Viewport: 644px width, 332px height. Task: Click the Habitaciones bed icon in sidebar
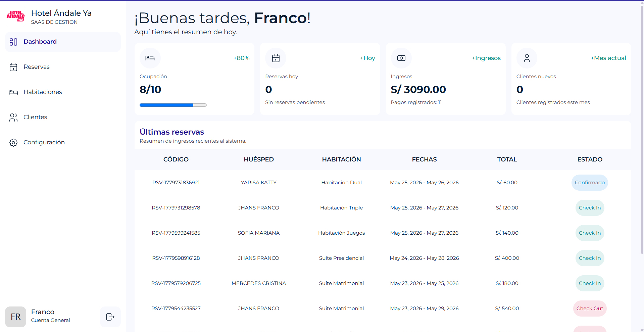pos(13,92)
